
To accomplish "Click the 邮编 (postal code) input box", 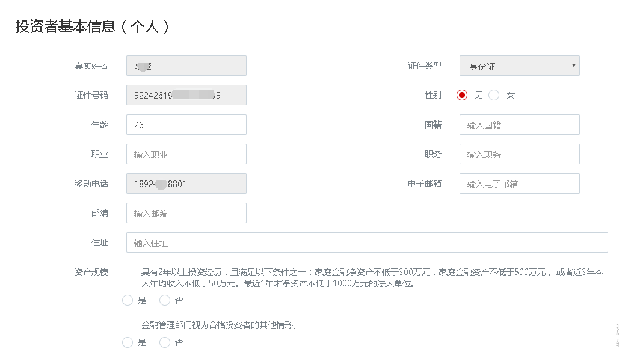I will click(186, 213).
